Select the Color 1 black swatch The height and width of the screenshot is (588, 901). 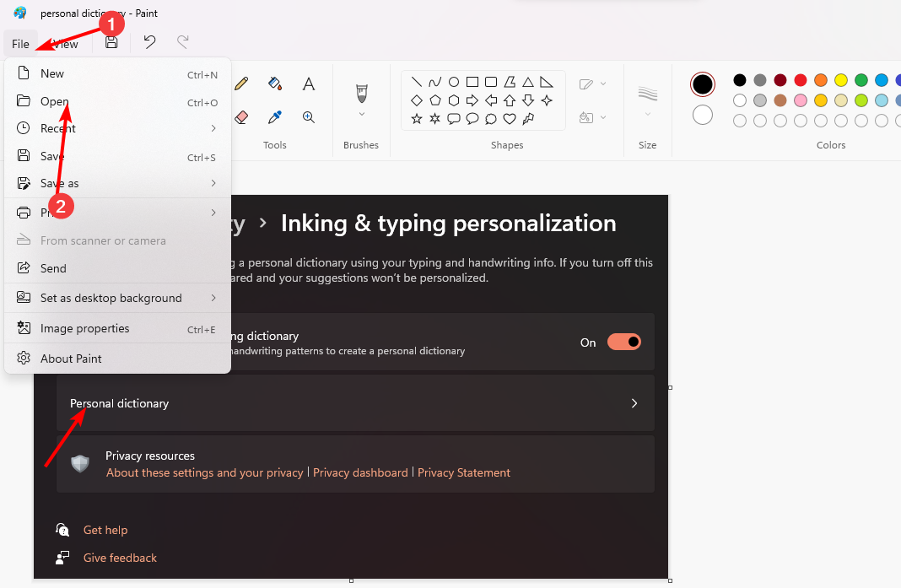tap(702, 84)
